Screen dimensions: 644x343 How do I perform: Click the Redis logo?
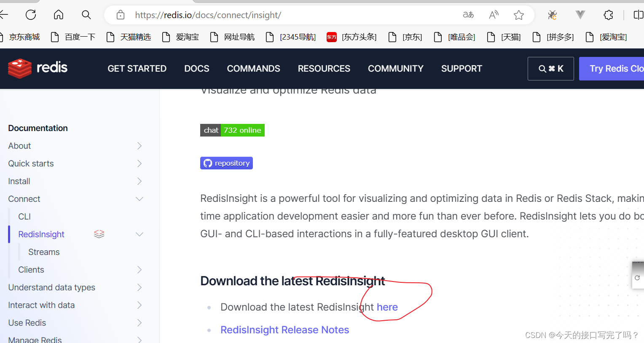(x=38, y=68)
